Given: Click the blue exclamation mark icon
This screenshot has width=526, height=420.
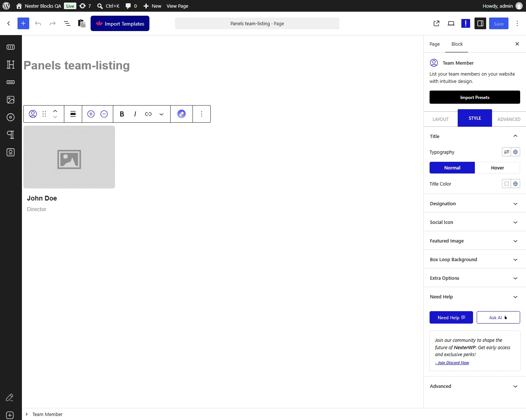Looking at the screenshot, I should pyautogui.click(x=466, y=23).
